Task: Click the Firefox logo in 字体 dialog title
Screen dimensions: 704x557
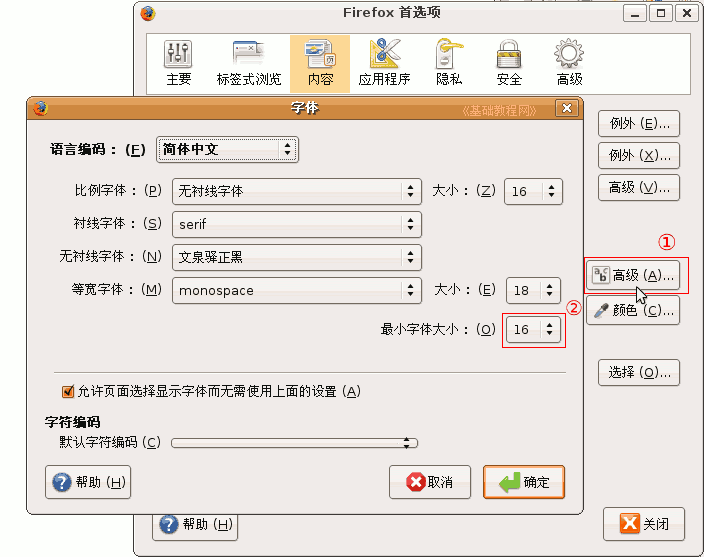Action: (40, 108)
